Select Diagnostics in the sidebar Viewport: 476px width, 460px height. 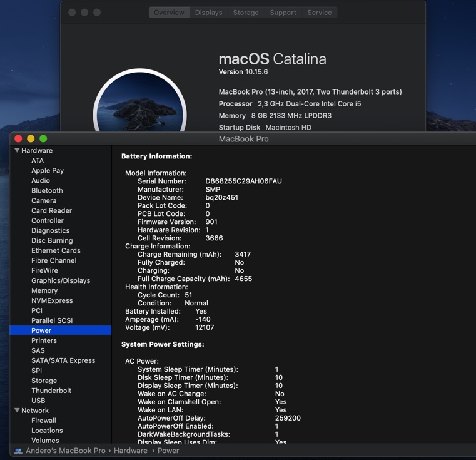(51, 230)
